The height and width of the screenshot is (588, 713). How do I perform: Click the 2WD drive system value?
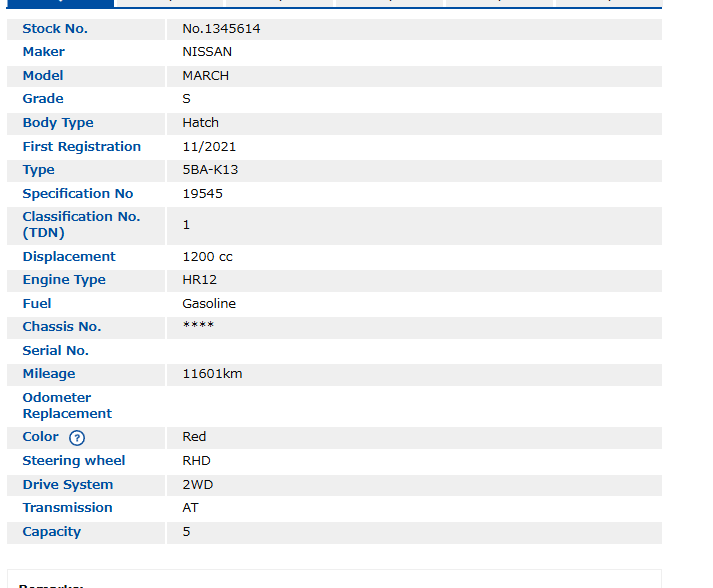click(x=197, y=485)
